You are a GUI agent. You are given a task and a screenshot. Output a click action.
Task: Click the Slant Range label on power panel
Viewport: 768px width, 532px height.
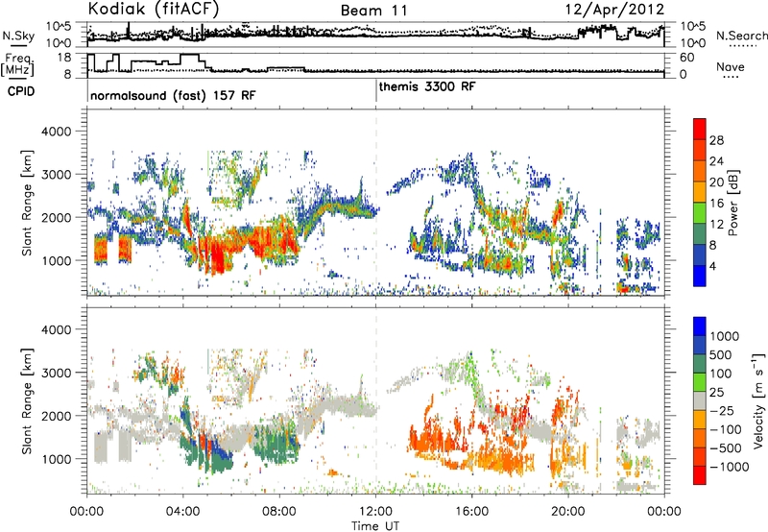(27, 203)
